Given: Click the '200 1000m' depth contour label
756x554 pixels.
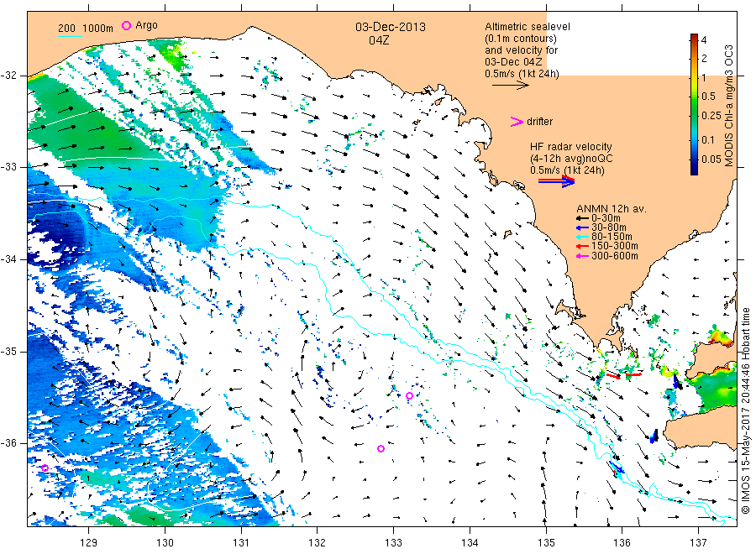Looking at the screenshot, I should coord(86,28).
